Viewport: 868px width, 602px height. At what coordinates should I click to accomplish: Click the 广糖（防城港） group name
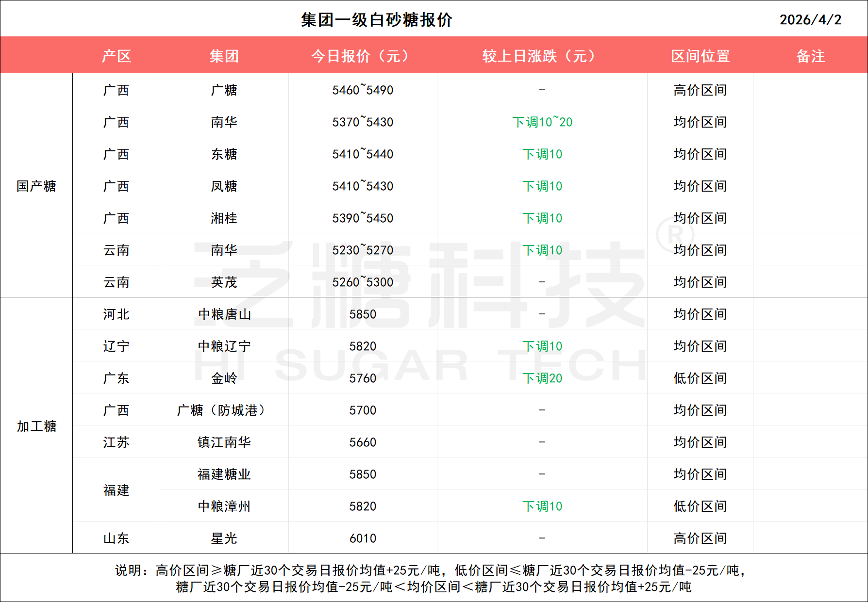point(224,410)
